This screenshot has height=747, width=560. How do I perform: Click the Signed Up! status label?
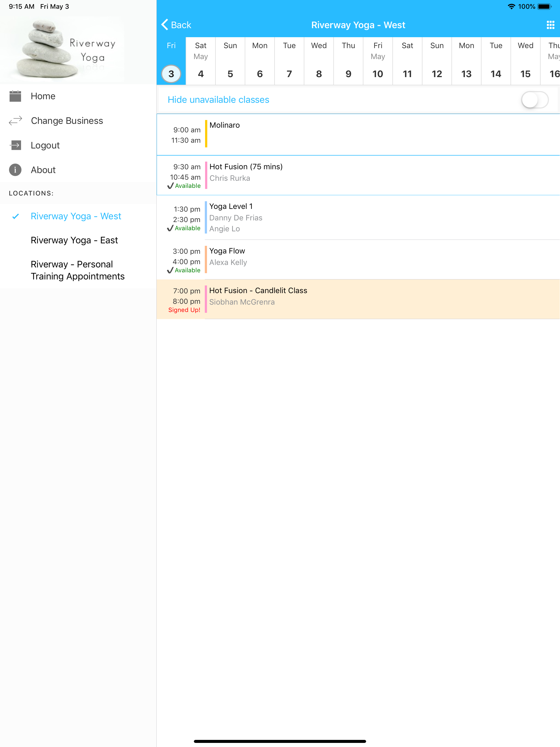(x=184, y=310)
